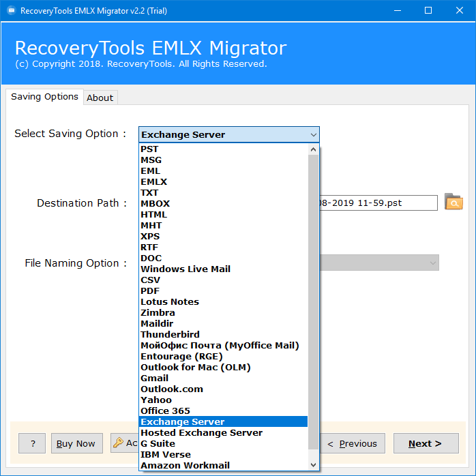The height and width of the screenshot is (476, 476).
Task: Click the Destination Path text field
Action: point(378,203)
